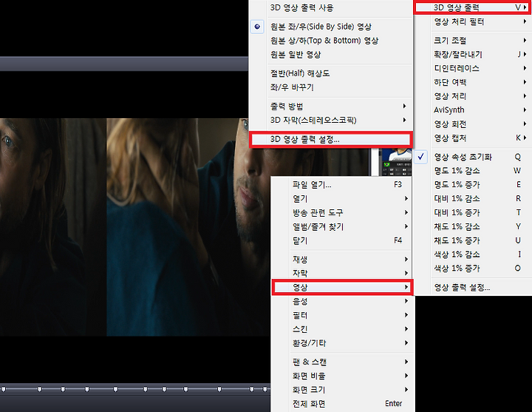Expand AviSynth submenu
The height and width of the screenshot is (412, 532).
click(473, 110)
